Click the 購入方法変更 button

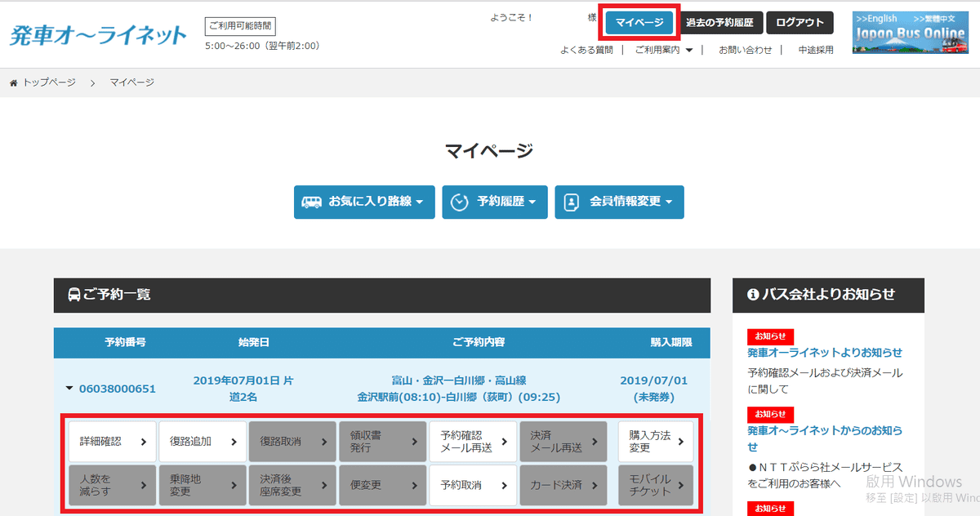coord(655,442)
